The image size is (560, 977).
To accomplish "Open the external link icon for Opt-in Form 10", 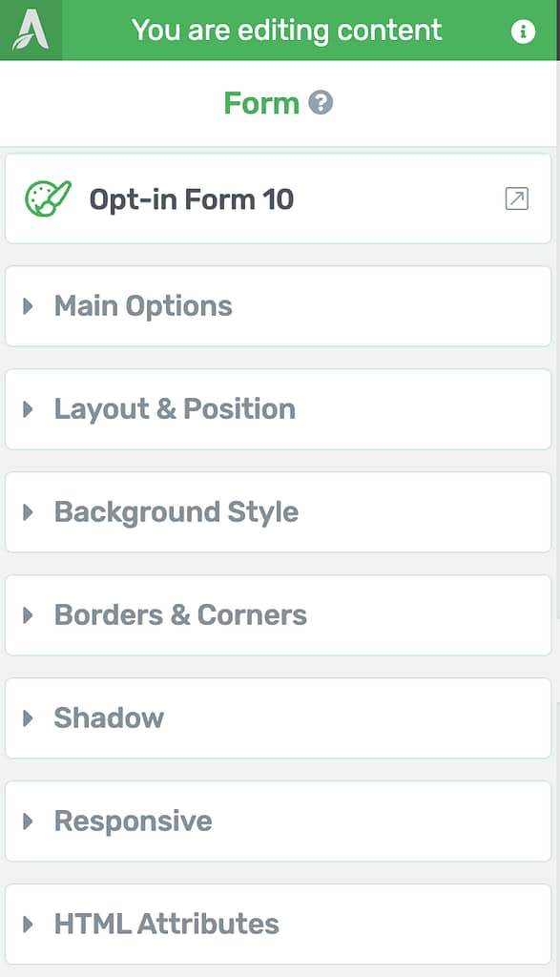I will (x=516, y=198).
